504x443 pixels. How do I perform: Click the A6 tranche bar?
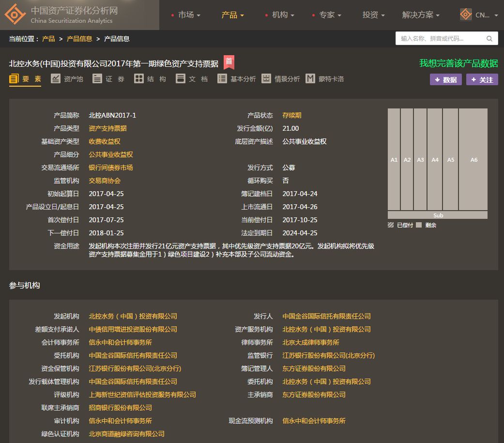[x=473, y=159]
